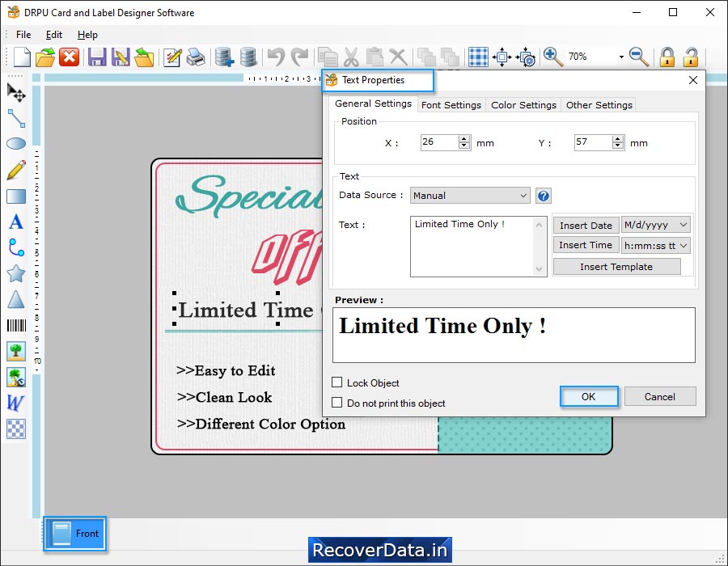
Task: Switch to the Other Settings tab
Action: click(599, 105)
